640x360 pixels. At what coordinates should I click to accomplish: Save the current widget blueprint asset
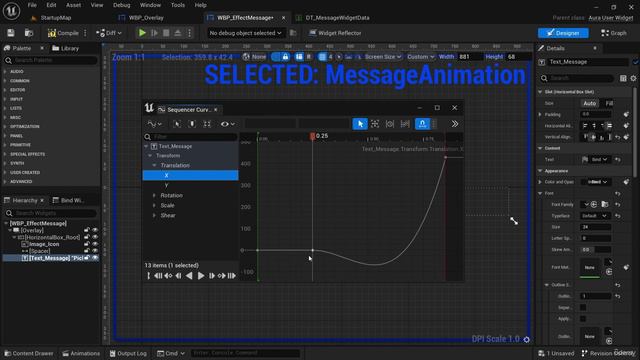click(11, 33)
